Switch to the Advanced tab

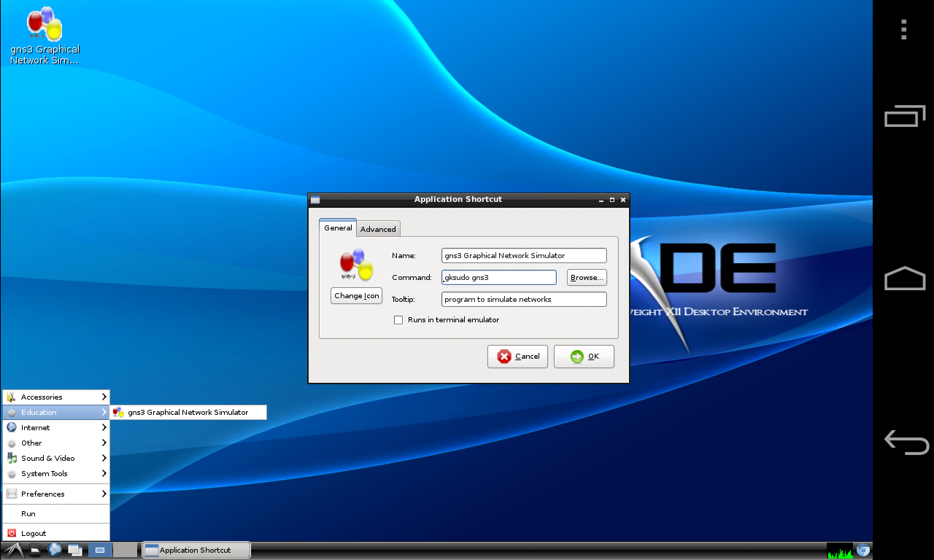pyautogui.click(x=378, y=229)
